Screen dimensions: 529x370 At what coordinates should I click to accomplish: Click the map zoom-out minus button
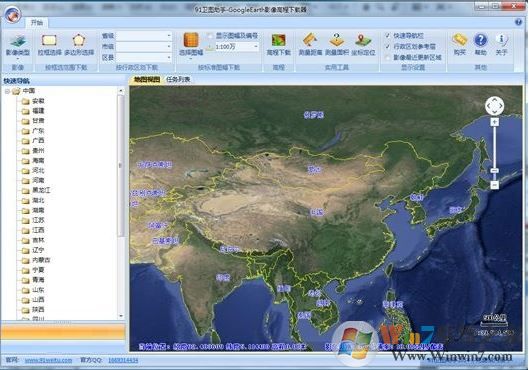point(495,185)
